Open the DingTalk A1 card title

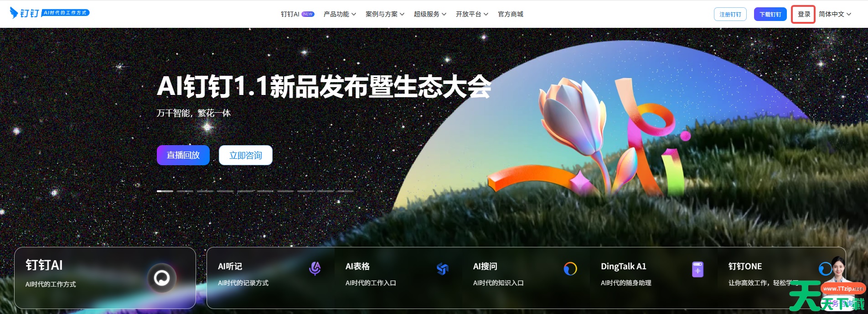624,266
